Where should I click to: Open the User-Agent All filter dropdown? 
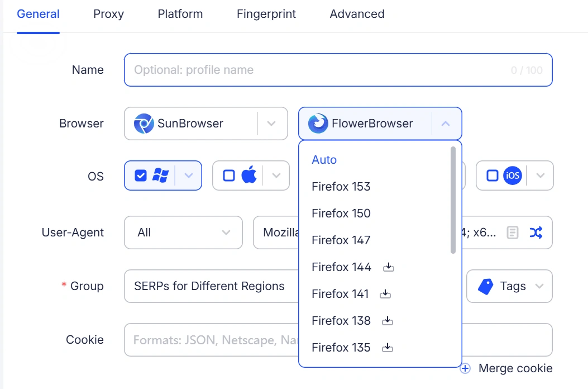coord(183,233)
